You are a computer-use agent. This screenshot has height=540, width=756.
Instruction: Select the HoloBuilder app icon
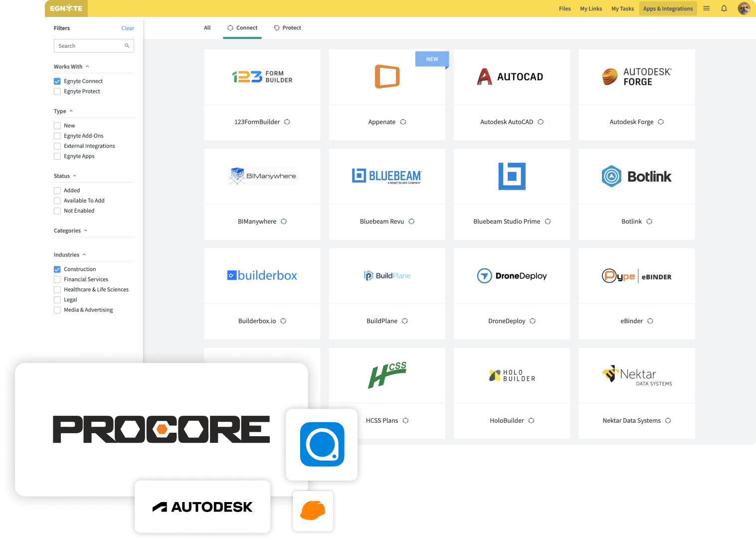tap(512, 375)
